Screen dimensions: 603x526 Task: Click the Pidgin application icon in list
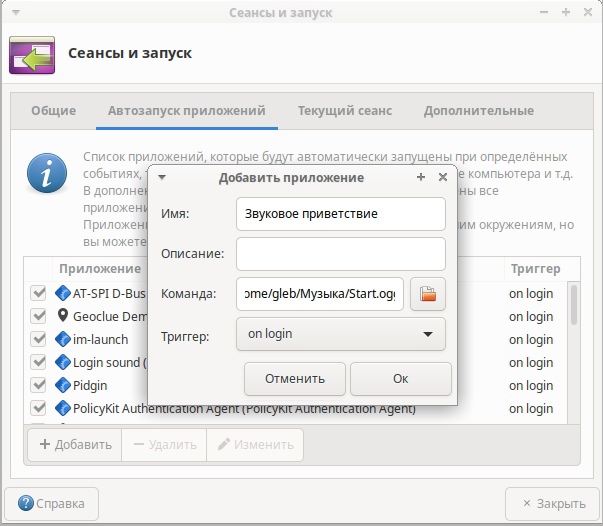pos(63,385)
